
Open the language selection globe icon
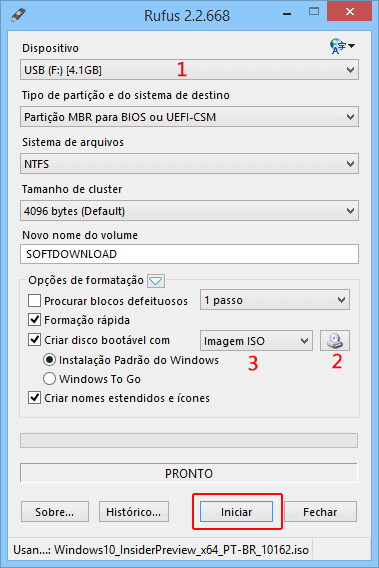pos(342,46)
